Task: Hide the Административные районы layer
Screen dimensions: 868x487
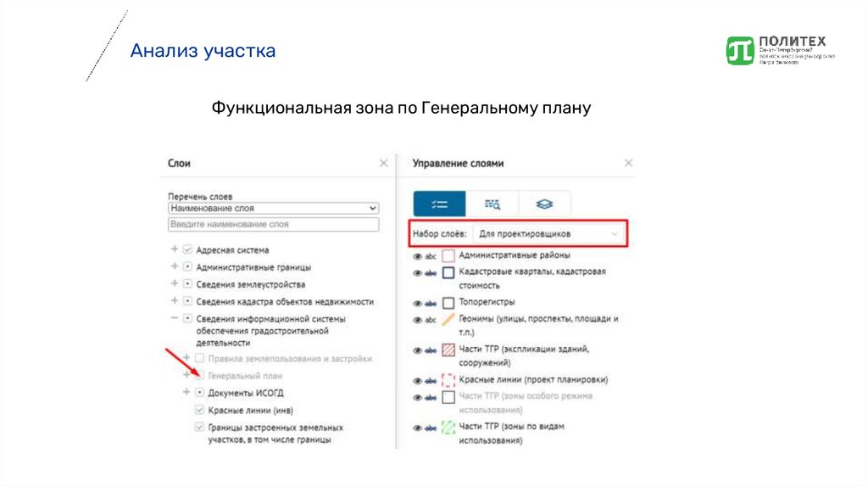Action: point(418,256)
